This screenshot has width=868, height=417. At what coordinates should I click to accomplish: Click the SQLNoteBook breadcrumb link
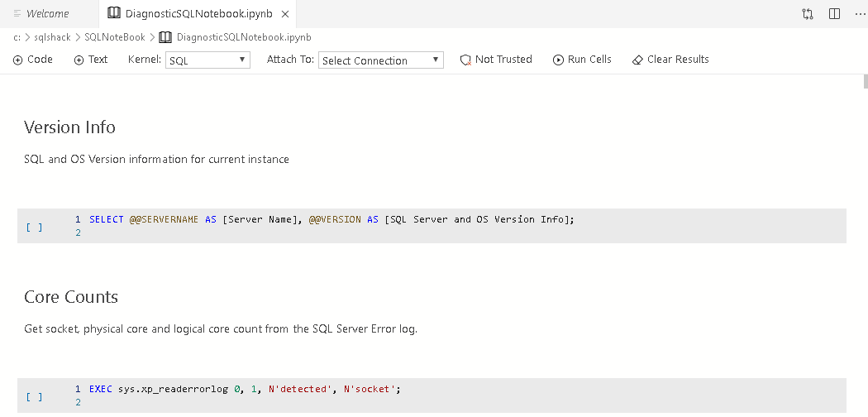click(x=114, y=37)
